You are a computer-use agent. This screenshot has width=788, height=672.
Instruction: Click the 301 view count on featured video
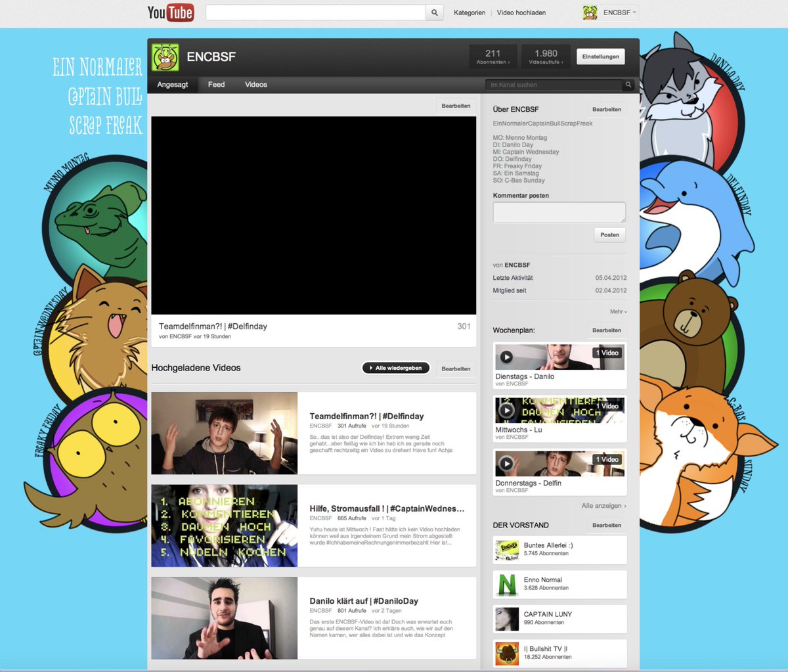tap(464, 326)
